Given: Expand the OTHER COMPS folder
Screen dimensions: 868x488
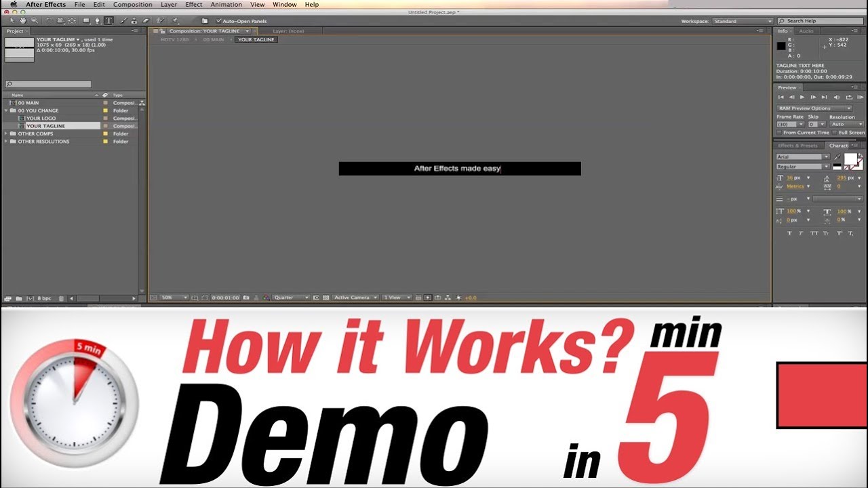Looking at the screenshot, I should coord(7,134).
